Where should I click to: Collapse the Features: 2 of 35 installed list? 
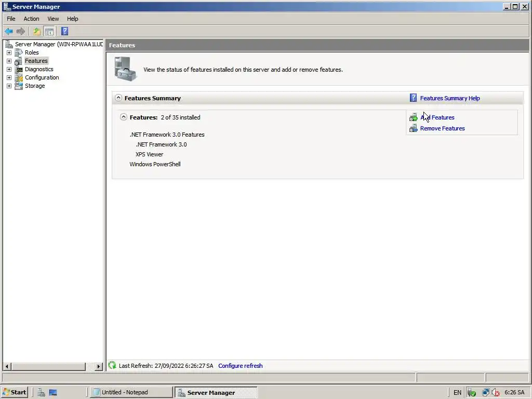click(x=124, y=117)
